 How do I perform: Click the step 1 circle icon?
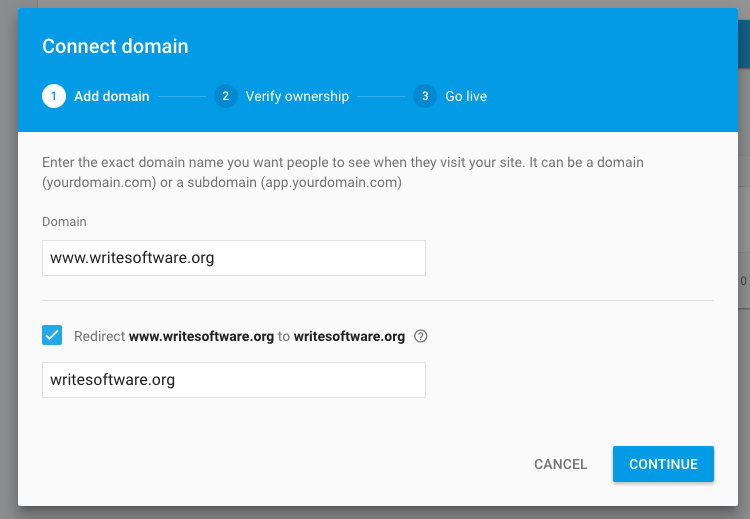point(54,96)
